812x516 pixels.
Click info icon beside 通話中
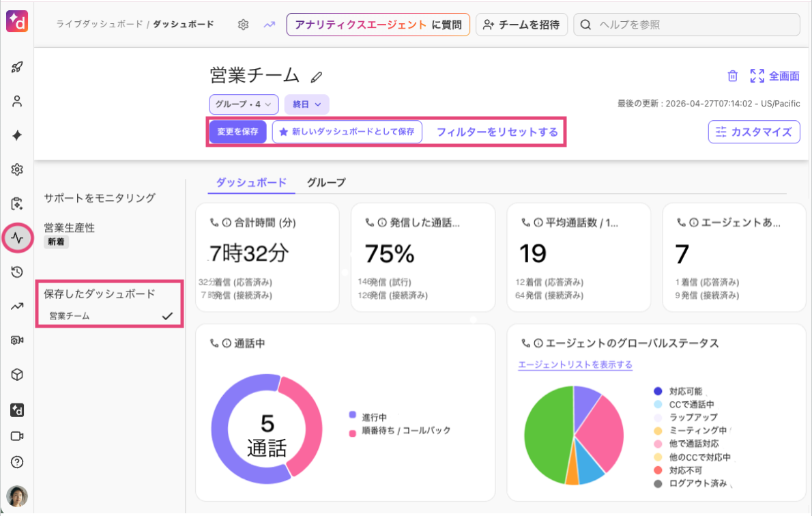click(227, 343)
